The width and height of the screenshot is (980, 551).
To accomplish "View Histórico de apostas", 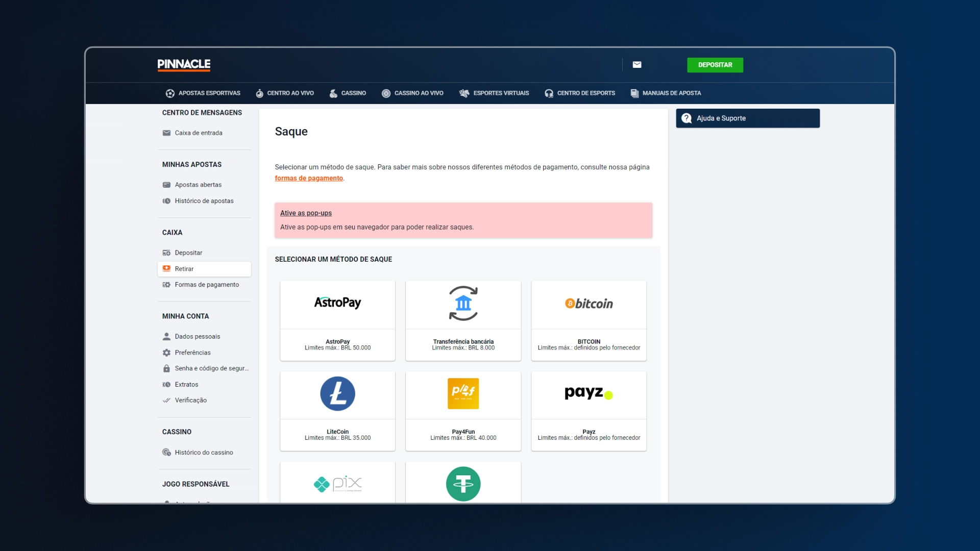I will click(x=204, y=201).
